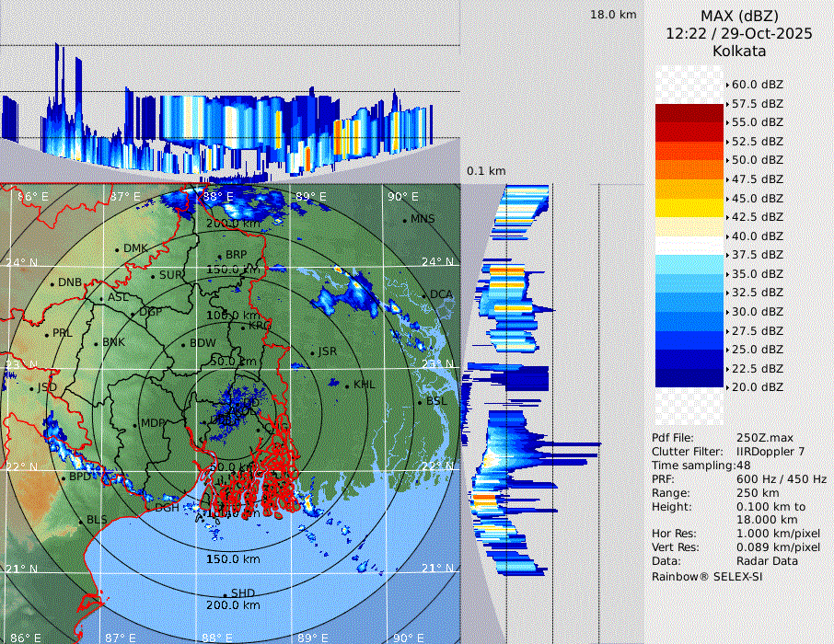Click the 60.0 dBZ legend arrow
The height and width of the screenshot is (644, 834).
(727, 85)
